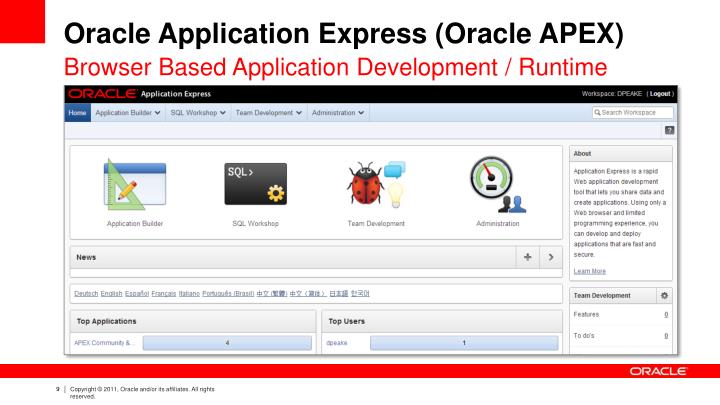The height and width of the screenshot is (405, 720).
Task: Click the Top Applications heading
Action: 107,321
